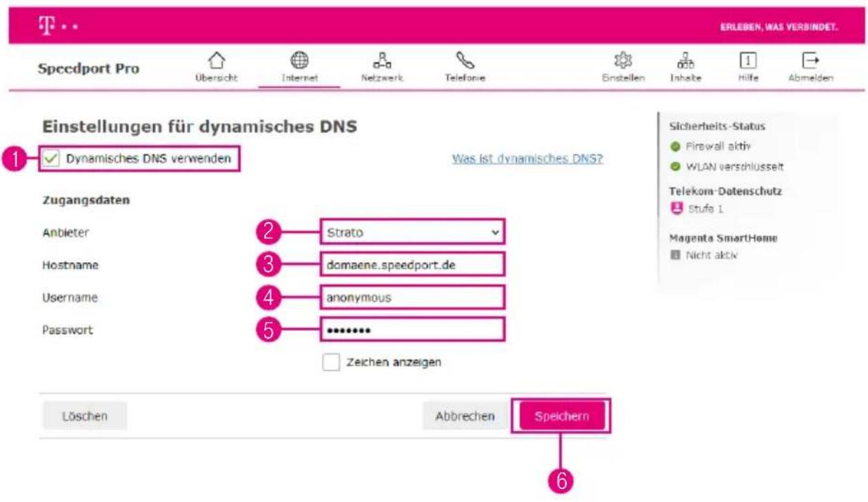Click the Sicherheits-Status heading
Screen dimensions: 868x502
point(717,127)
